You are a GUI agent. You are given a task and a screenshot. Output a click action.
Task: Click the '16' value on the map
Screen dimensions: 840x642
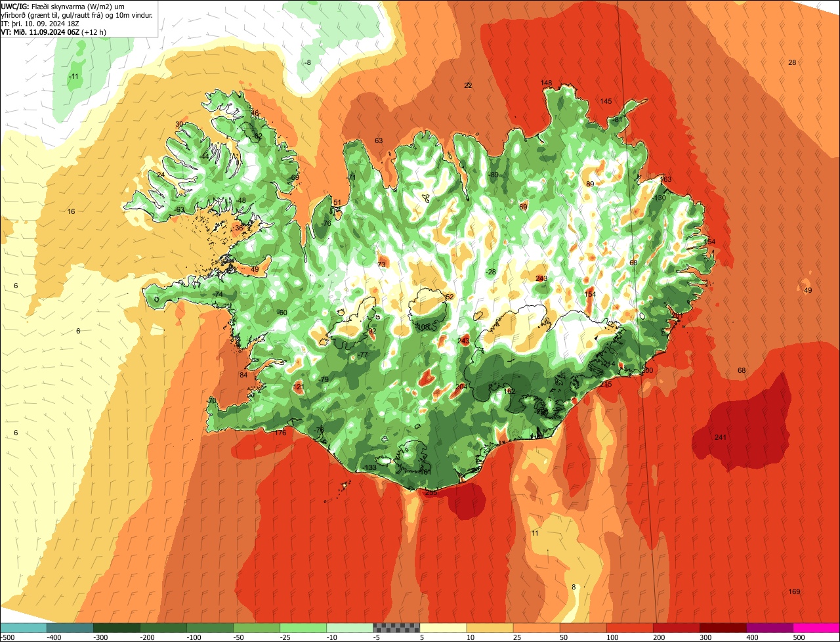click(x=72, y=211)
